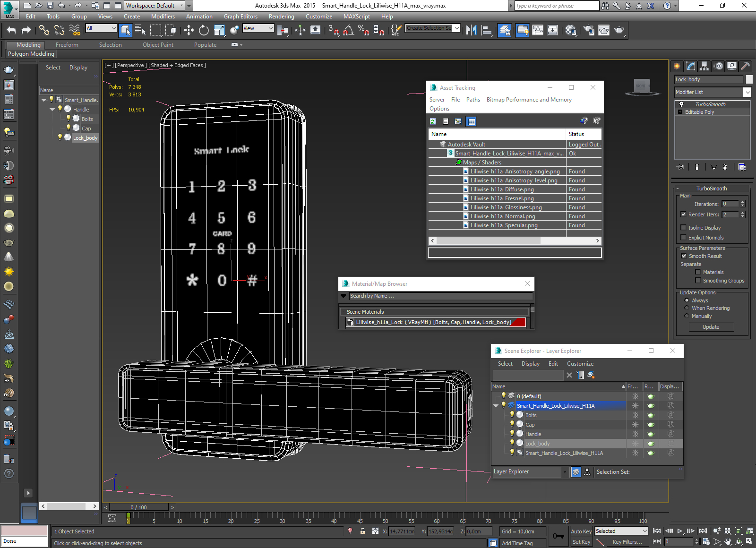This screenshot has height=548, width=756.
Task: Toggle the Angle Snap icon
Action: 348,30
